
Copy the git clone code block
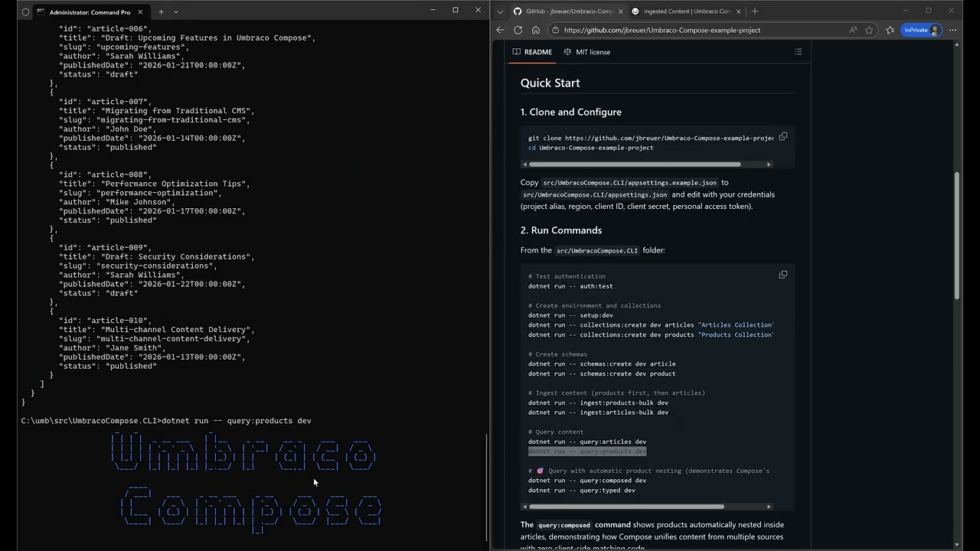[782, 137]
